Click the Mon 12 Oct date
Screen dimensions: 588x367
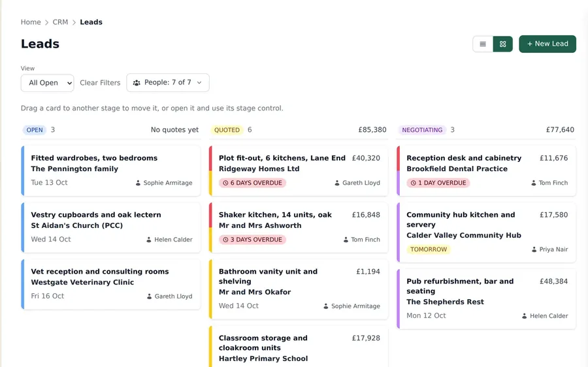427,315
